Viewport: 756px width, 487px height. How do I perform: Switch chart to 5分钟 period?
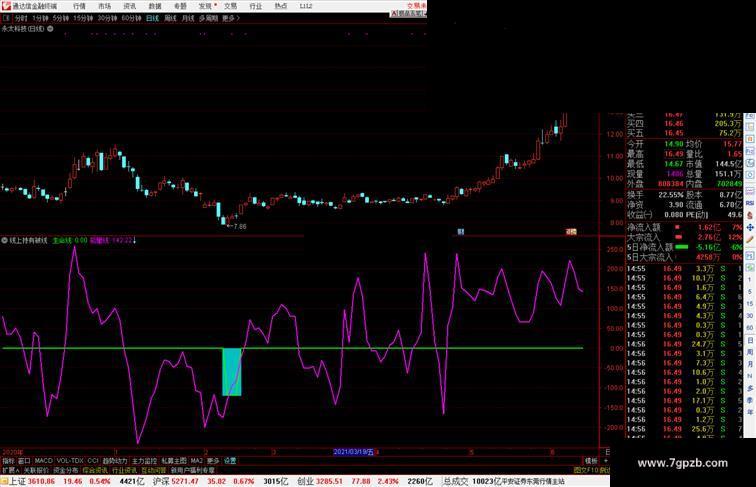pos(61,18)
